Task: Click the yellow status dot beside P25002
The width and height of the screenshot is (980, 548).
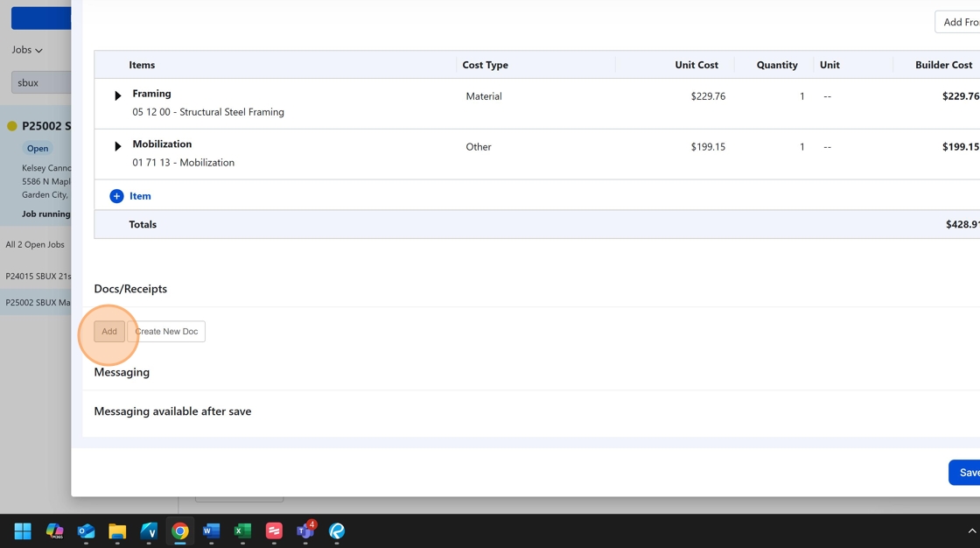Action: (12, 126)
